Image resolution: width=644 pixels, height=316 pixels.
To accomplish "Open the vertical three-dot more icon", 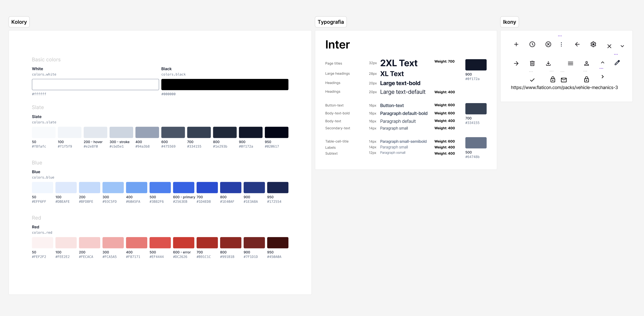I will coord(561,44).
